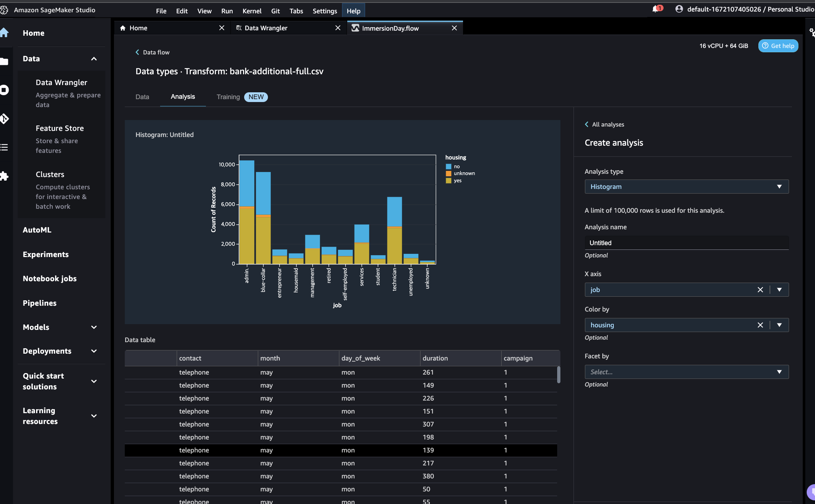815x504 pixels.
Task: Click the notifications bell icon
Action: (655, 9)
